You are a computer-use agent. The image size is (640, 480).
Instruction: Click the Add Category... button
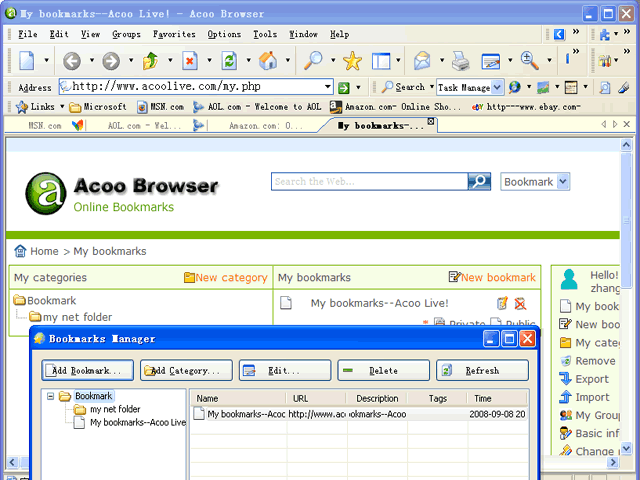point(186,370)
